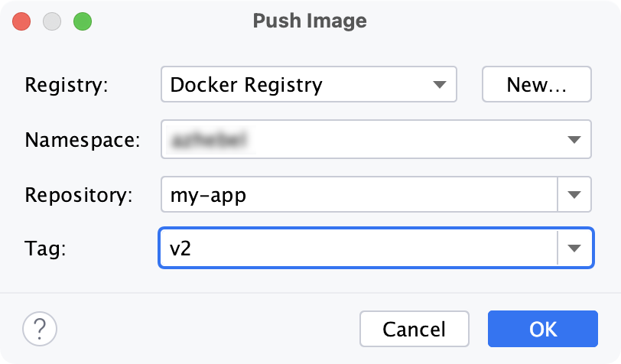Viewport: 621px width, 364px height.
Task: Select the Docker Registry text in Registry box
Action: point(246,84)
